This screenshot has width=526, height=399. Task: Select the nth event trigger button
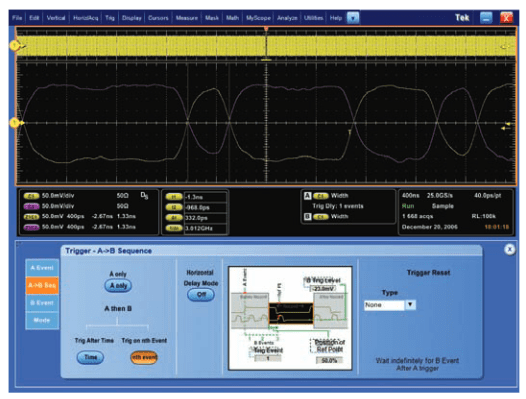[144, 357]
